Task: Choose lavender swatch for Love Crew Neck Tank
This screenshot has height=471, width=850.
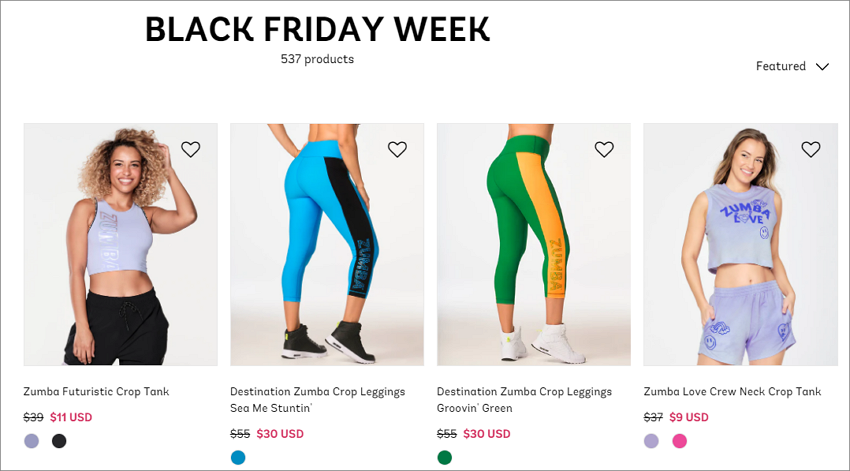Action: 651,441
